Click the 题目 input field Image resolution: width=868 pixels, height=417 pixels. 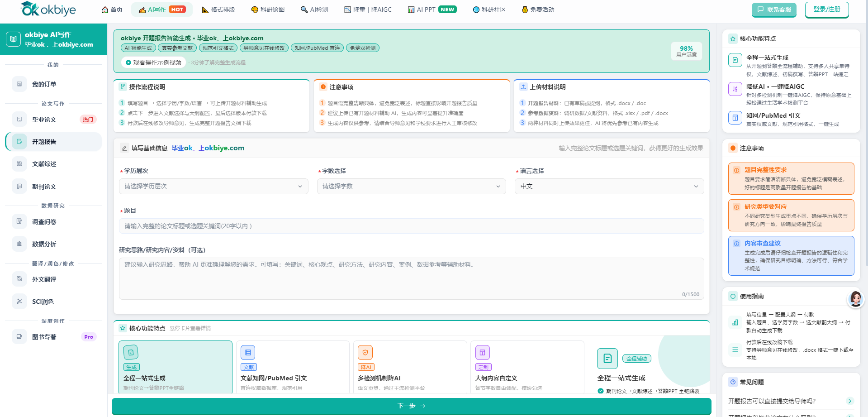411,226
